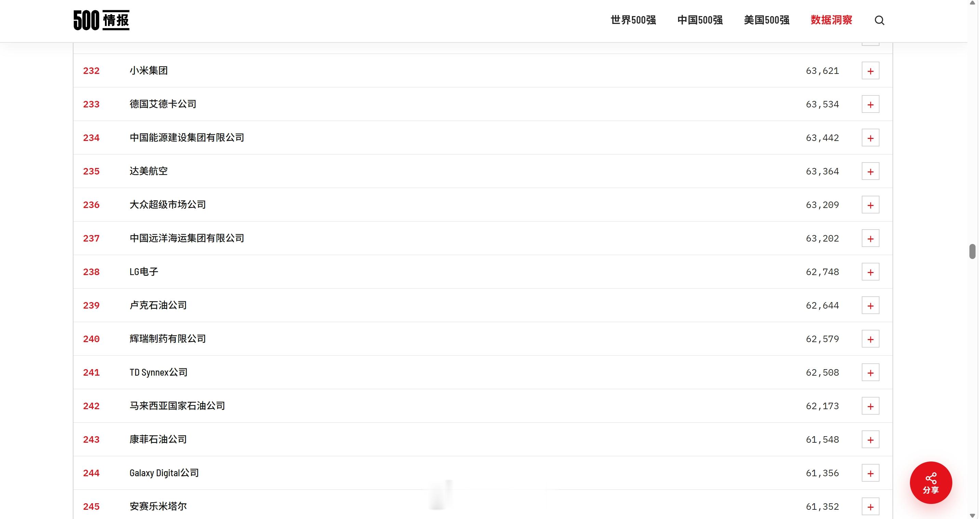Screen dimensions: 980x519
Task: Expand the Galaxy Digital公司 row details
Action: coord(870,473)
